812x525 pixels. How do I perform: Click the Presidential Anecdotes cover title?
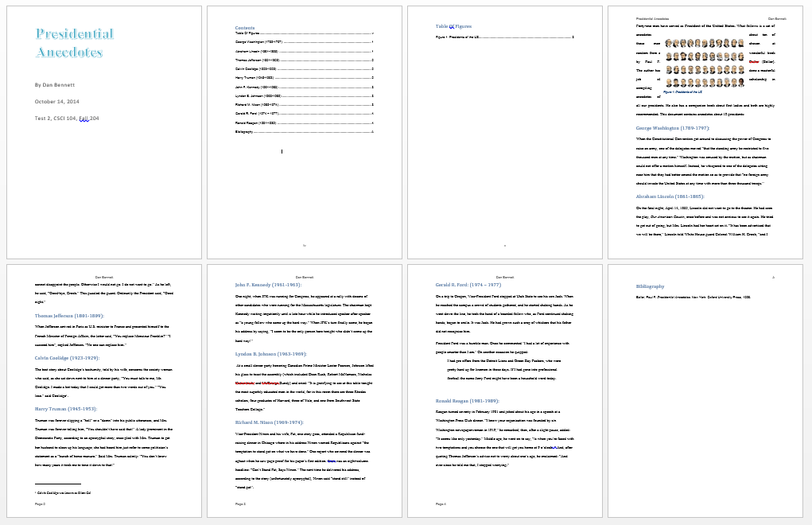click(75, 43)
